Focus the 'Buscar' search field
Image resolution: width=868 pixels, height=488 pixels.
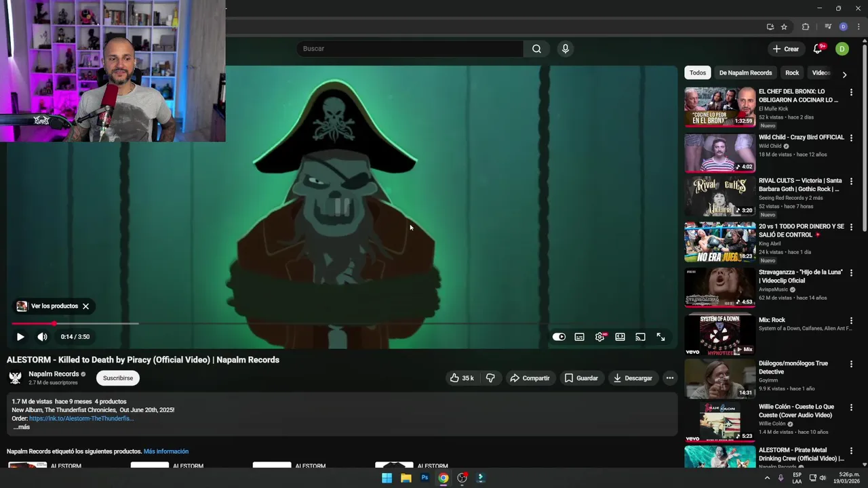click(410, 49)
